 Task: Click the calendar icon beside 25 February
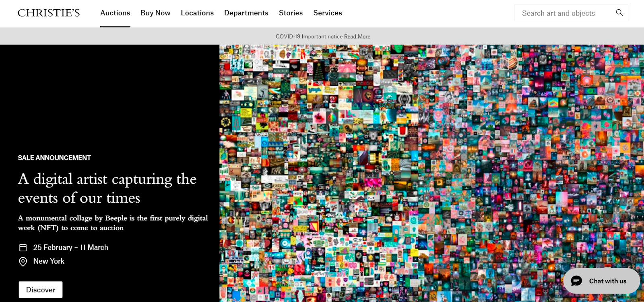pyautogui.click(x=23, y=247)
